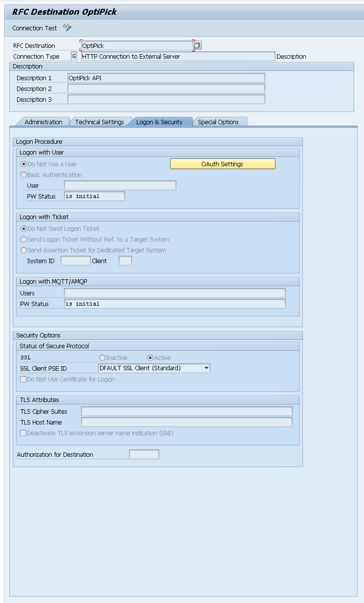Select Send Assertion Ticket for Dedicated Target System
The height and width of the screenshot is (603, 364).
(23, 250)
